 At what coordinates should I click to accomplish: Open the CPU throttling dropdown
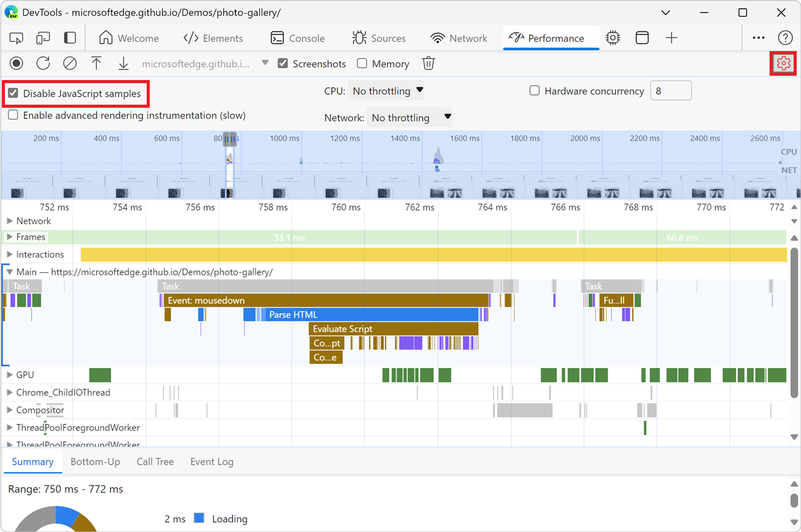point(386,91)
